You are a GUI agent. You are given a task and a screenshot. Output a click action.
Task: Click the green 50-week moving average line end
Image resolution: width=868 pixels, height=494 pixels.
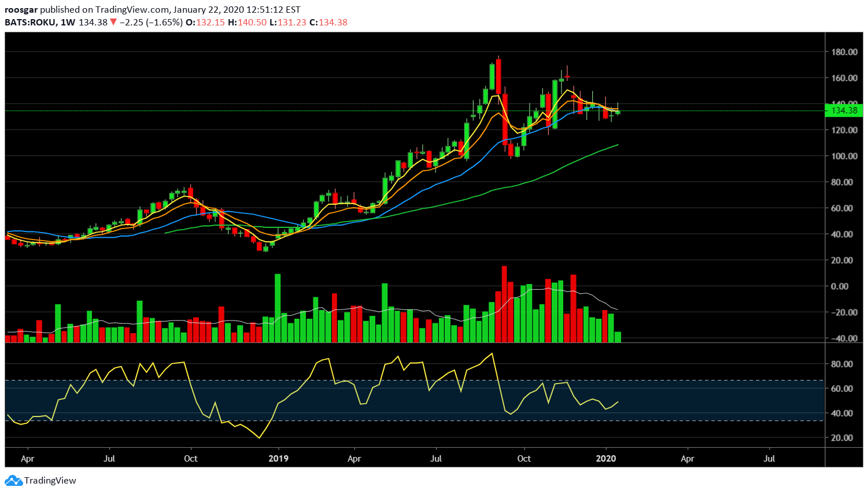pos(616,145)
